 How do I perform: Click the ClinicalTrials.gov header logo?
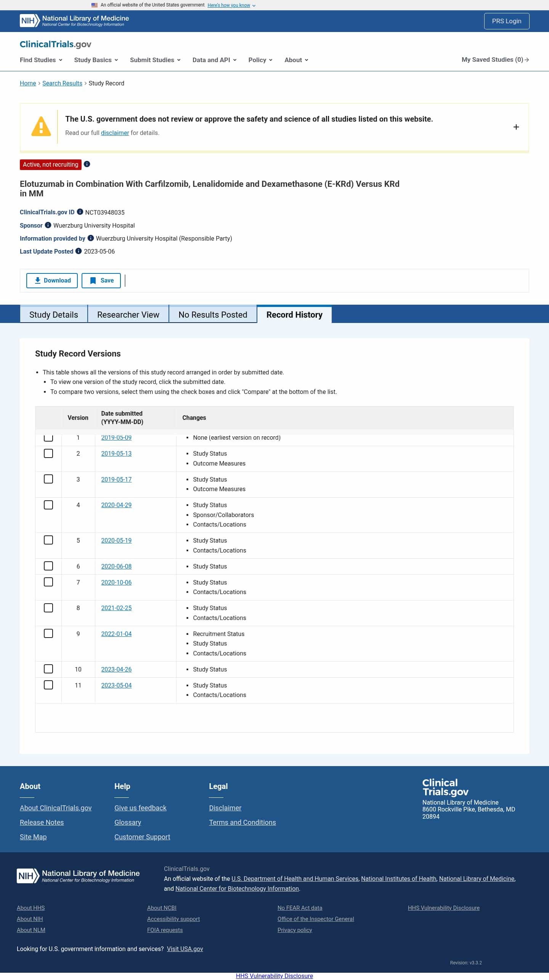tap(56, 44)
